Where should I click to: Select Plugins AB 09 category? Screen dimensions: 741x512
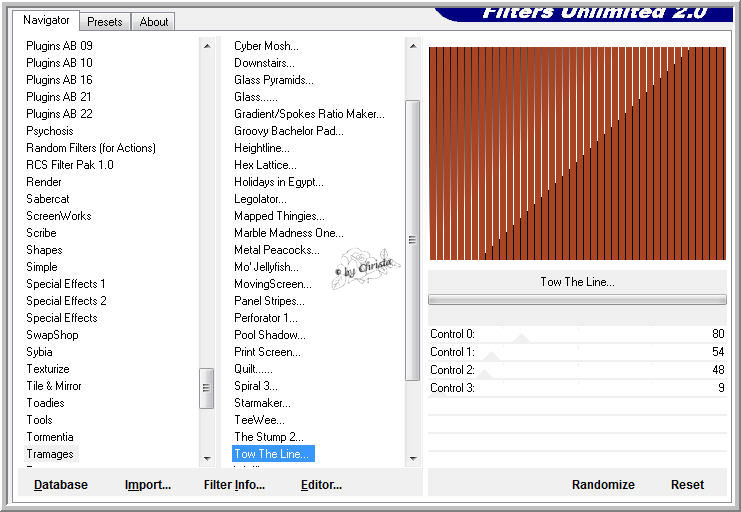click(x=60, y=46)
